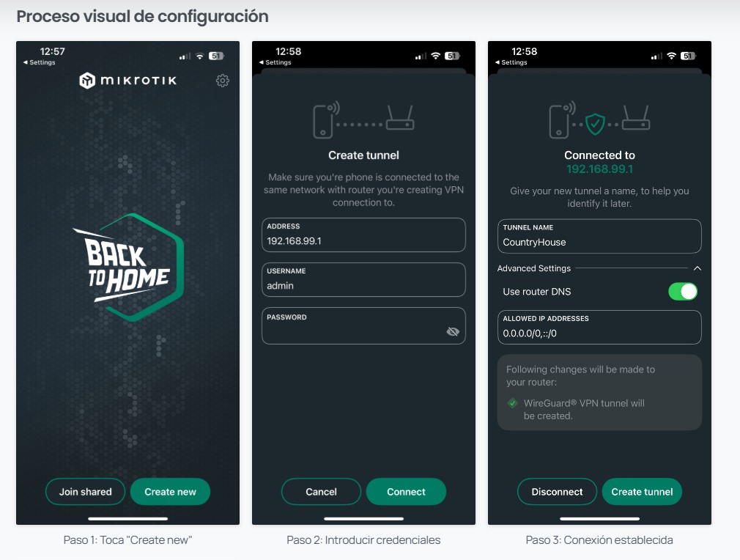This screenshot has width=740, height=560.
Task: Click the Create tunnel button
Action: pyautogui.click(x=643, y=492)
